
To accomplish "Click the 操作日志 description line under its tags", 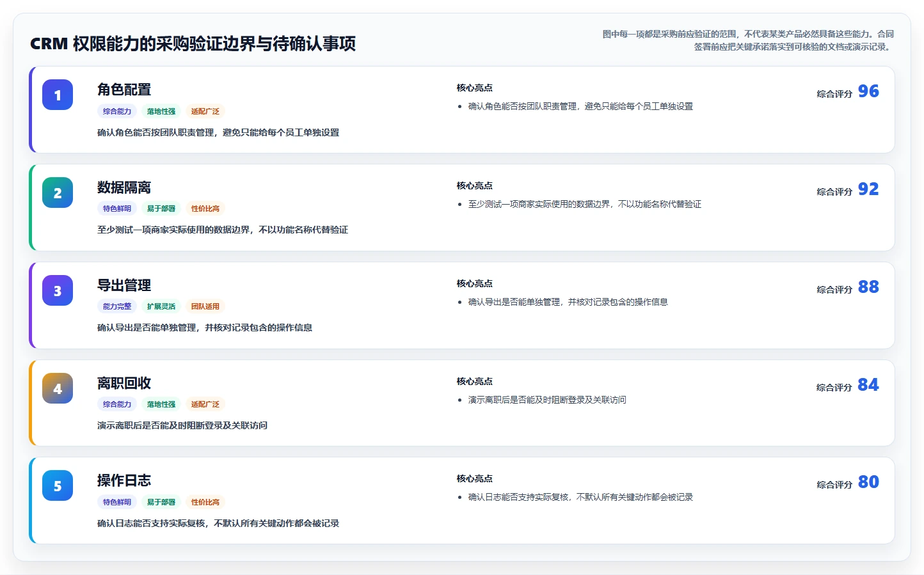I will point(218,523).
